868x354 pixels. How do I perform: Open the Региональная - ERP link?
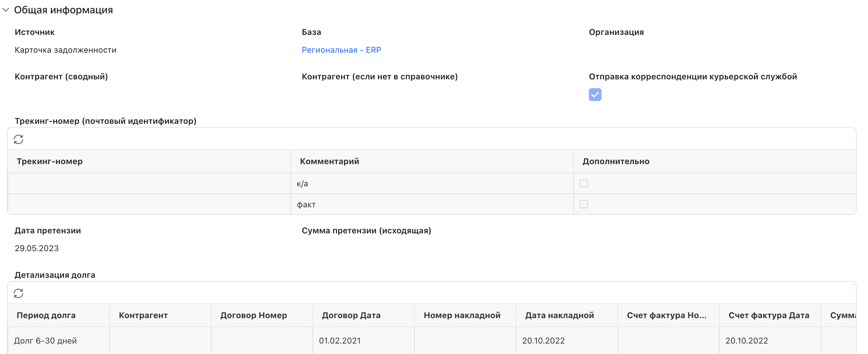341,50
